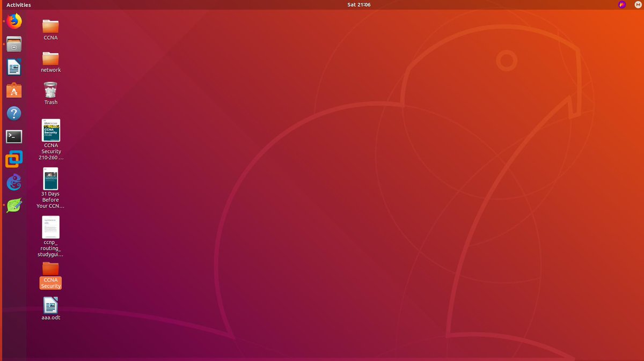Launch Terminal from the dock
The width and height of the screenshot is (644, 361).
click(14, 137)
